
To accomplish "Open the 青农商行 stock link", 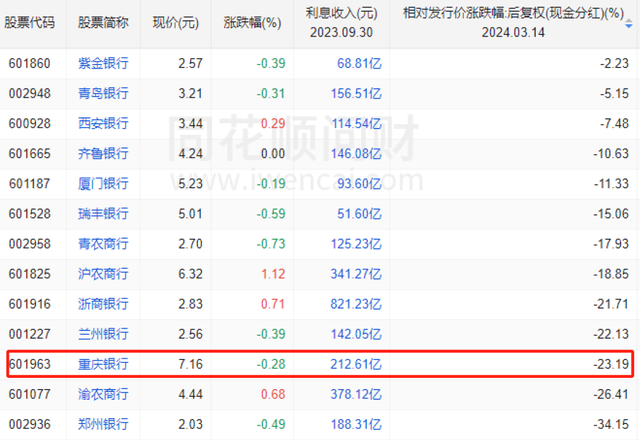I will [103, 244].
